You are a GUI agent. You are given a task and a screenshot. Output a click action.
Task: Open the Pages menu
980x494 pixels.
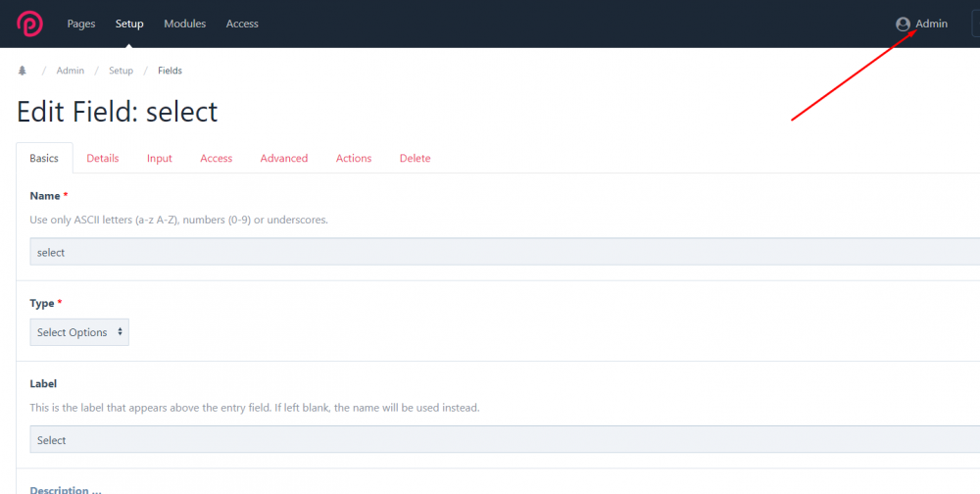tap(81, 24)
